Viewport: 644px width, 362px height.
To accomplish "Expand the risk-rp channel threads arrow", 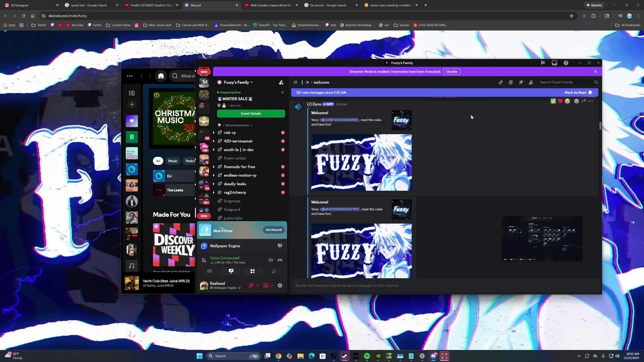I will [x=213, y=133].
